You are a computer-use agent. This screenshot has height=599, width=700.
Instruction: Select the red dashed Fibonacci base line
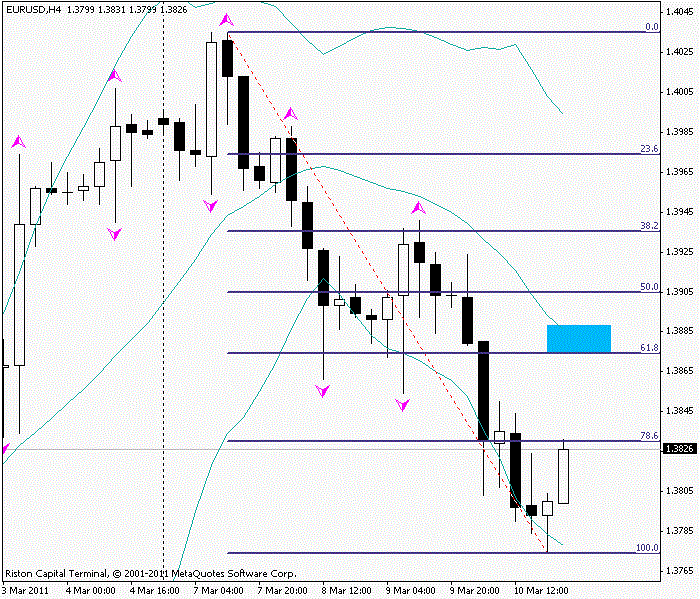click(387, 292)
